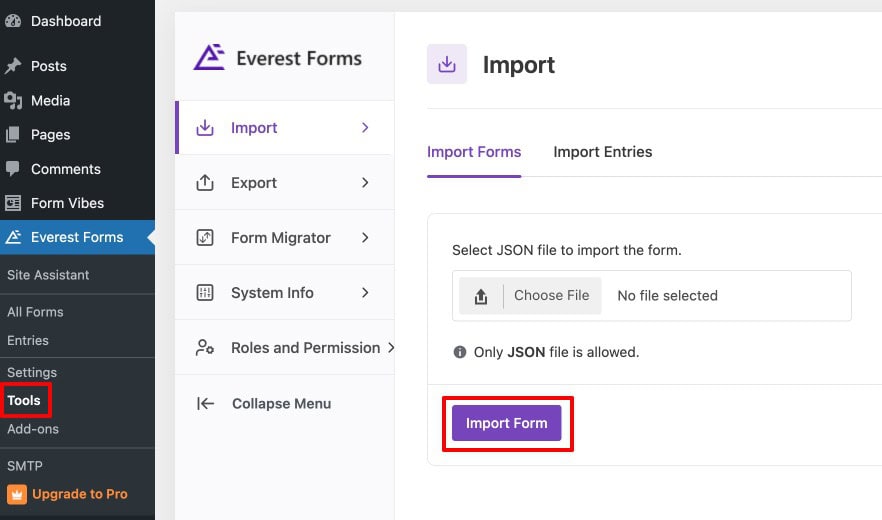Click the Import download icon in submenu
Image resolution: width=882 pixels, height=520 pixels.
[205, 128]
